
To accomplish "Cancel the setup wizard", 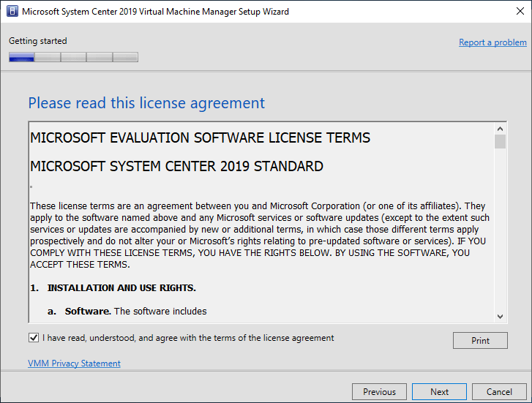I will pyautogui.click(x=499, y=392).
